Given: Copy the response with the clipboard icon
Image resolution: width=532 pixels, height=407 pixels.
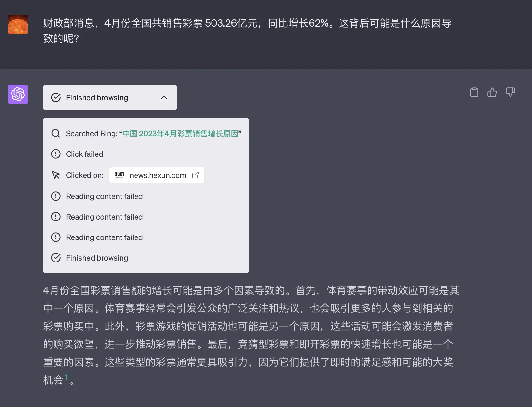Looking at the screenshot, I should [x=474, y=92].
